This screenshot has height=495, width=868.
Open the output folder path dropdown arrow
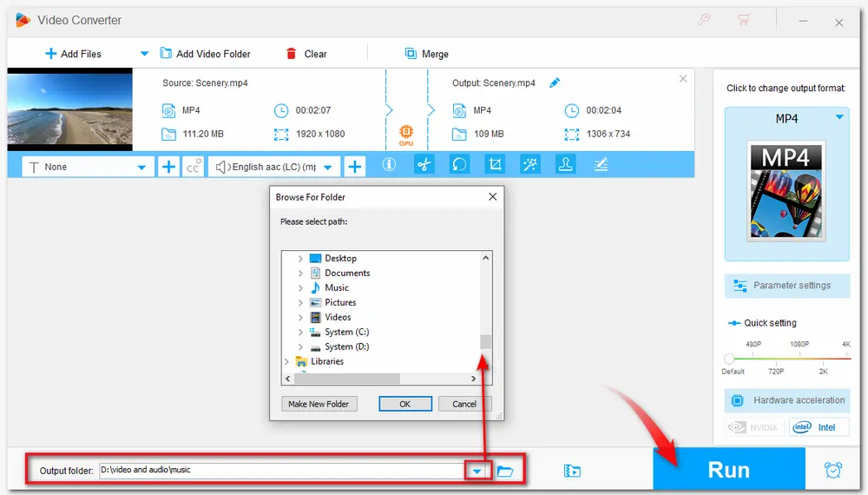point(477,472)
